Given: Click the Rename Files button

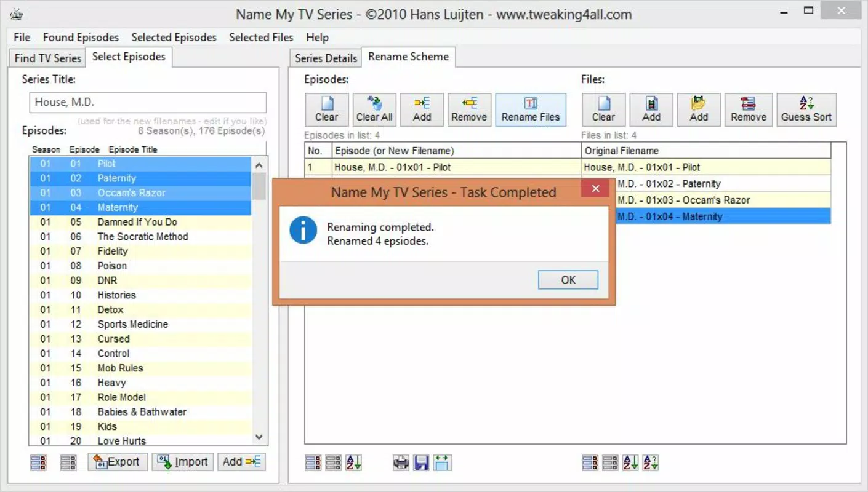Looking at the screenshot, I should pyautogui.click(x=531, y=110).
